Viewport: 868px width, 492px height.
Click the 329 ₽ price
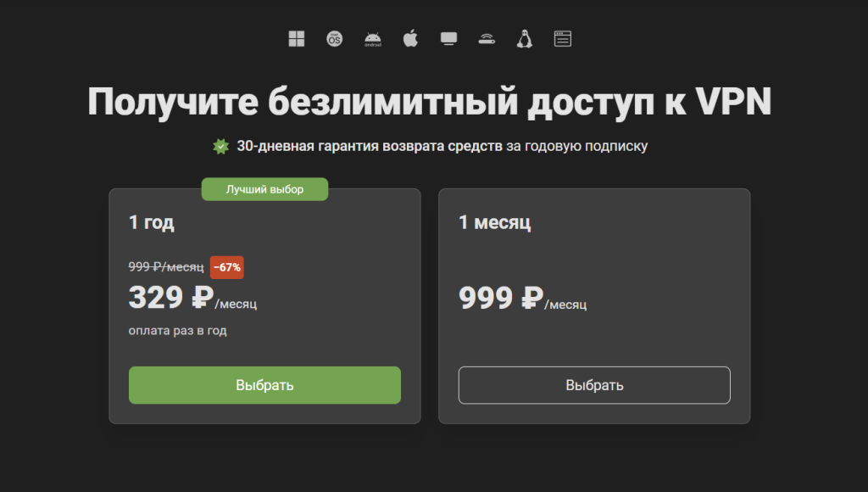(171, 298)
